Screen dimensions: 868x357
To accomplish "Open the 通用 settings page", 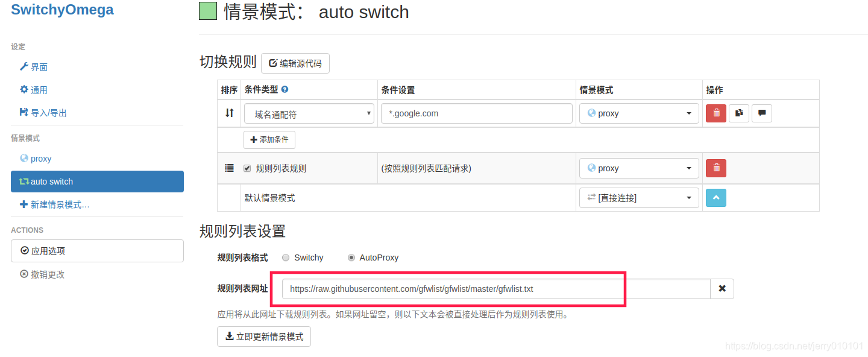I will (34, 90).
